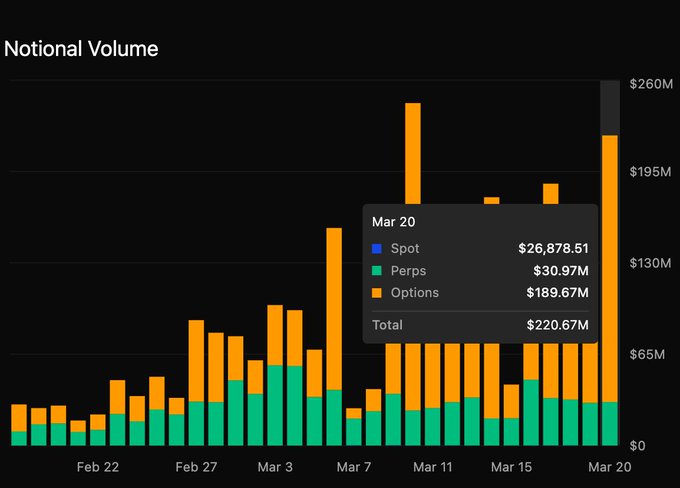Viewport: 680px width, 488px height.
Task: Click the Mar 11 x-axis label
Action: click(x=433, y=467)
